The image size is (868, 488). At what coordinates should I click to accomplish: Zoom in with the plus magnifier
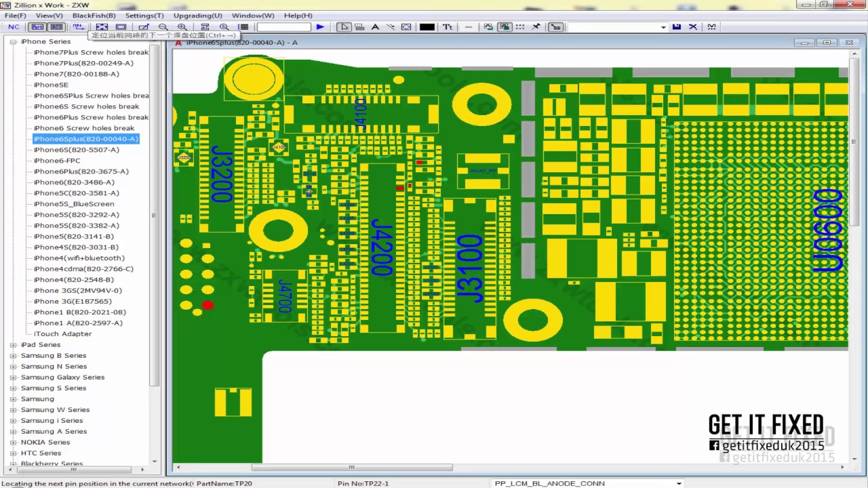coord(182,27)
